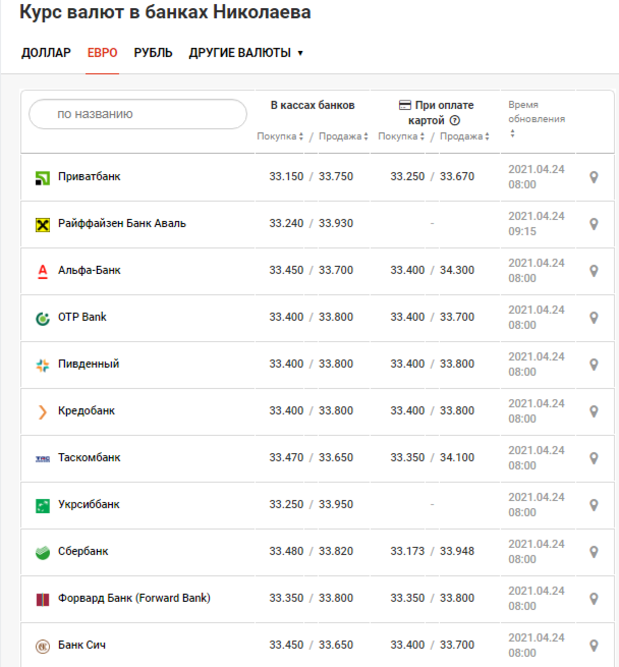The image size is (619, 667).
Task: Open map pin for Райффайзен Банк Аваль
Action: click(594, 224)
